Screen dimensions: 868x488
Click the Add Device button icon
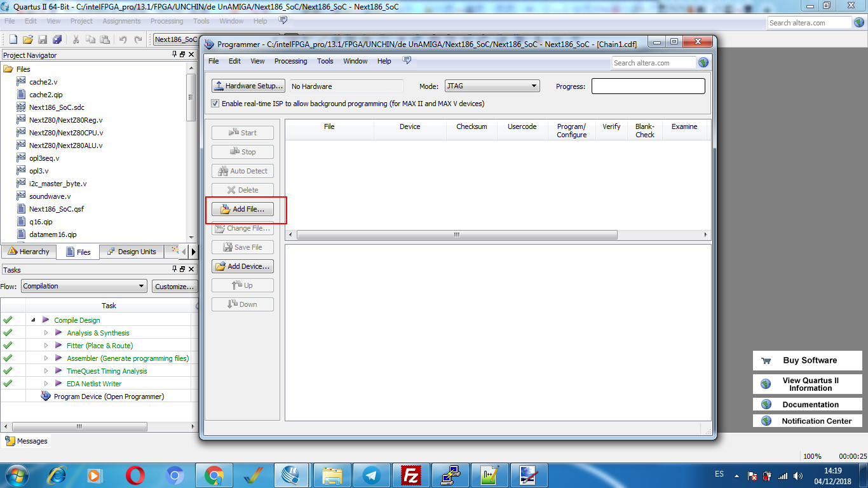coord(220,266)
